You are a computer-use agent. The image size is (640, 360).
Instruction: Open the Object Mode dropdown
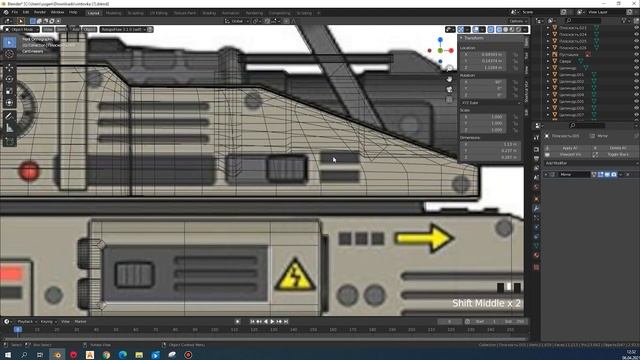coord(22,29)
